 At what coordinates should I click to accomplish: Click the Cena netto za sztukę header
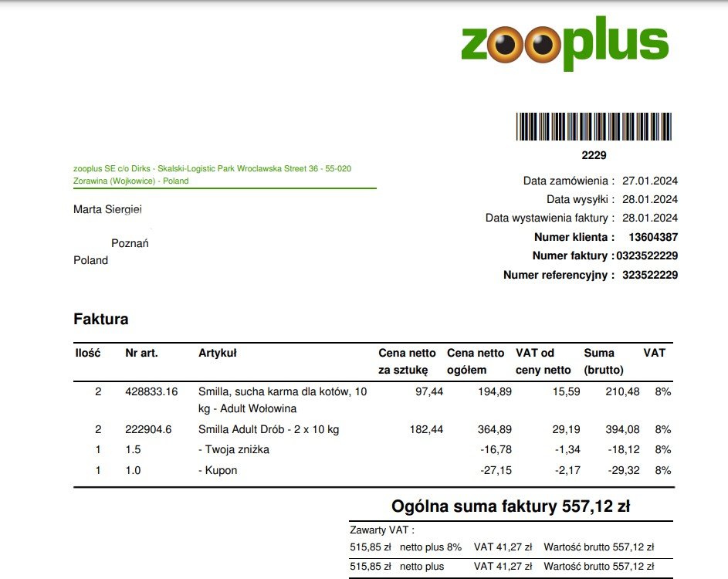[x=407, y=361]
